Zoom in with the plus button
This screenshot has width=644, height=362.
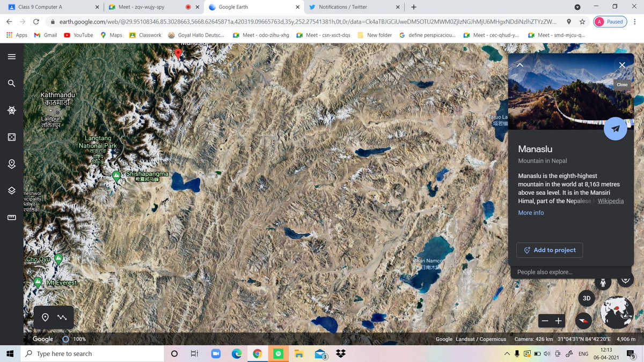559,321
